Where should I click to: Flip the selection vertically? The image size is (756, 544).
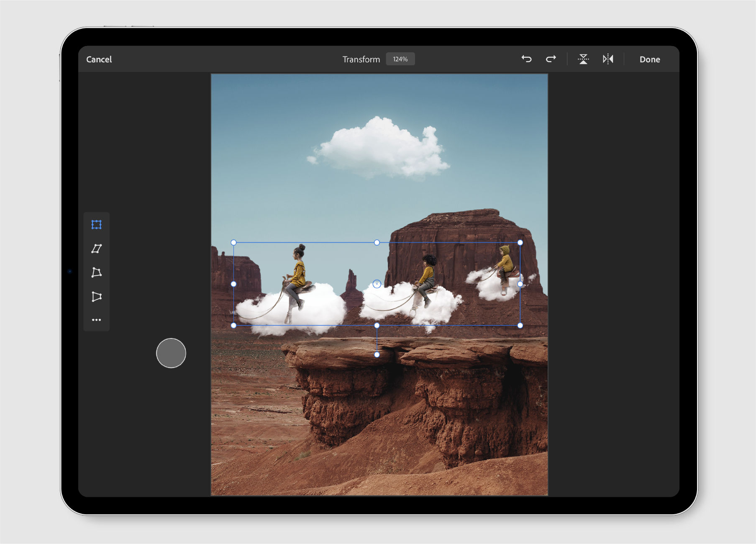[583, 59]
